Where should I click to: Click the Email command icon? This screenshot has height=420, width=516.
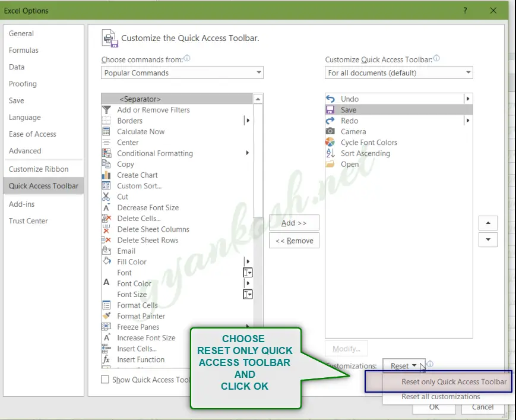tap(106, 251)
